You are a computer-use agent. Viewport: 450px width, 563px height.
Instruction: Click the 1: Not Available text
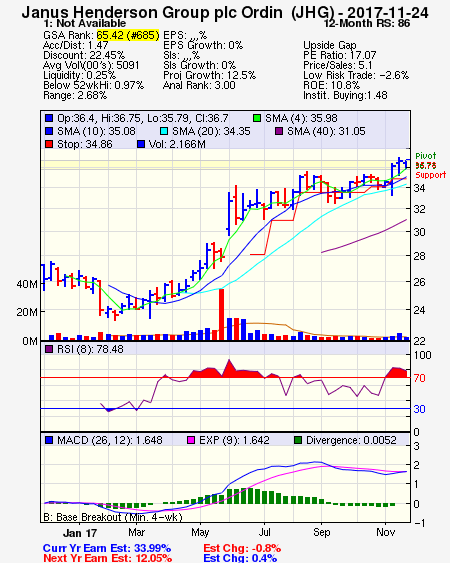click(84, 23)
